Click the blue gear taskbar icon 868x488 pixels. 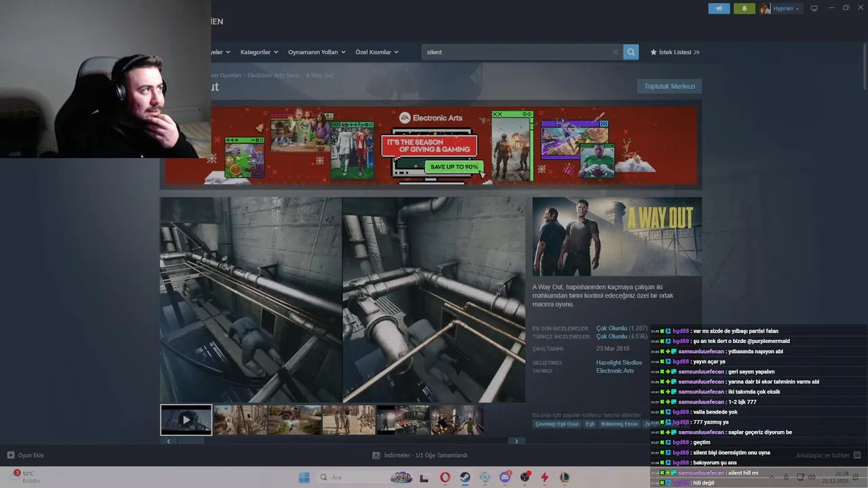pos(485,477)
